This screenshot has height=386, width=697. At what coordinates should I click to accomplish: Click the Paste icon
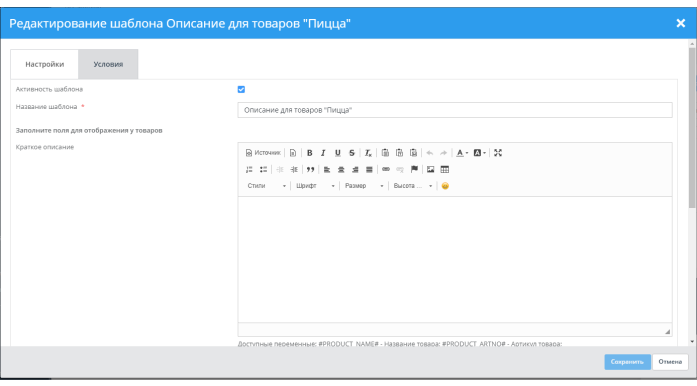[385, 153]
